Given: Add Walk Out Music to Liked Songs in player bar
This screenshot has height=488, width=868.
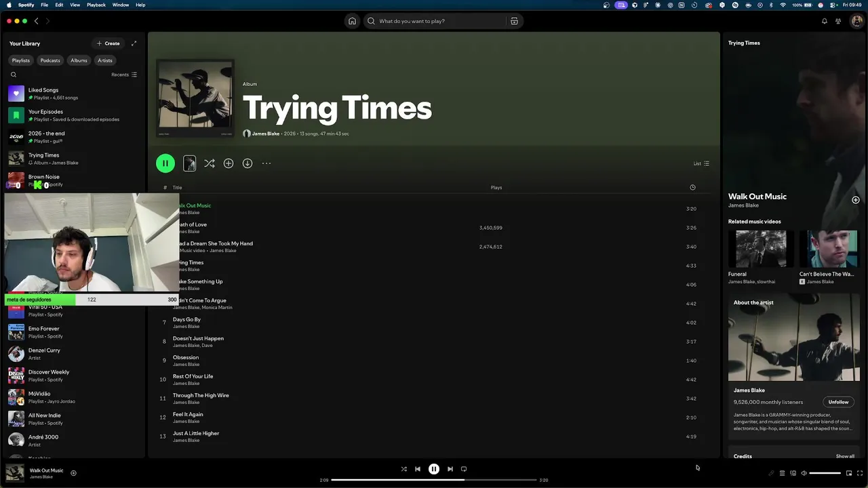Looking at the screenshot, I should [x=73, y=473].
